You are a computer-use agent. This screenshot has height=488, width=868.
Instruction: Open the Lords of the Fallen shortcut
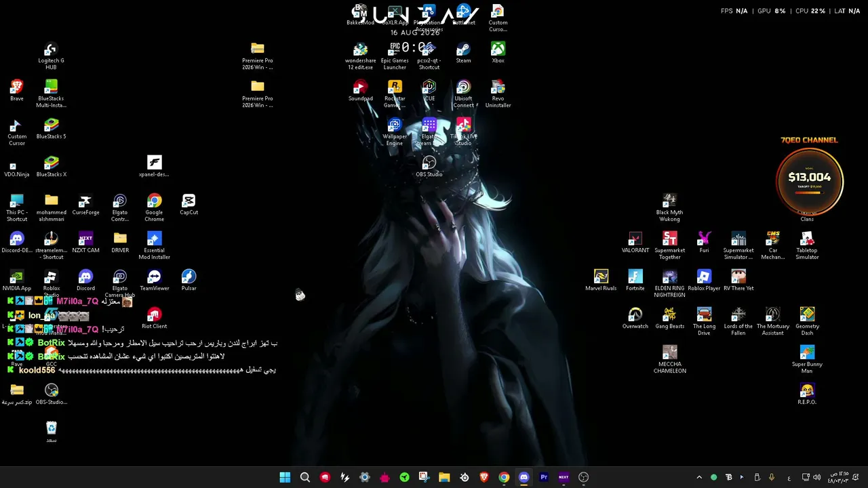738,322
